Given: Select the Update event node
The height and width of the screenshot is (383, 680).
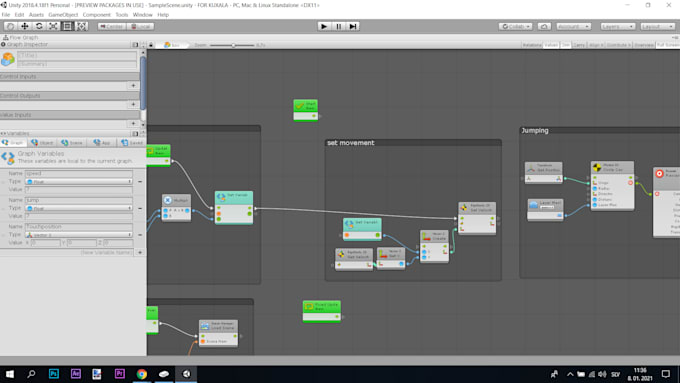Looking at the screenshot, I should coord(159,156).
